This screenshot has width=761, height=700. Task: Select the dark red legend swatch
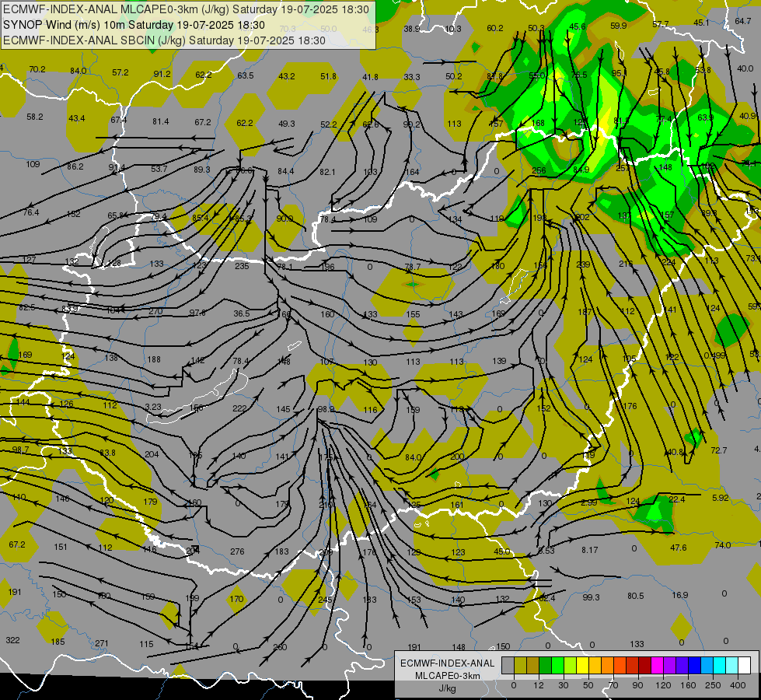[x=645, y=665]
